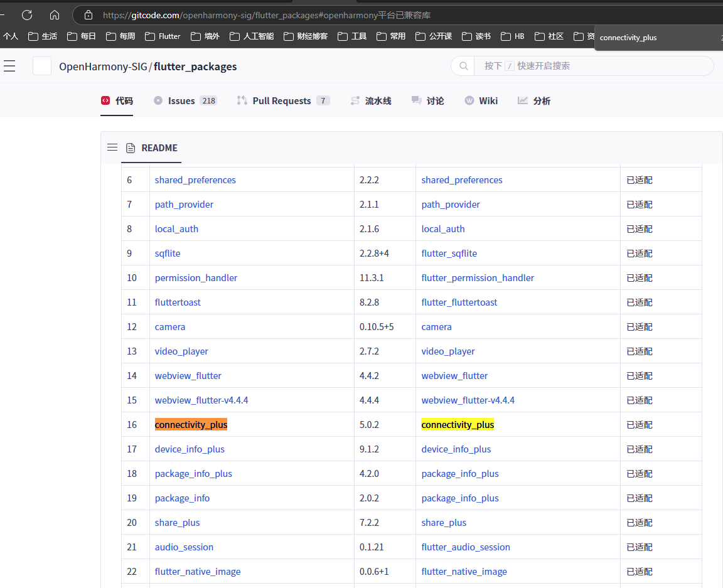This screenshot has height=588, width=723.
Task: Open the Issues tab
Action: pos(185,100)
